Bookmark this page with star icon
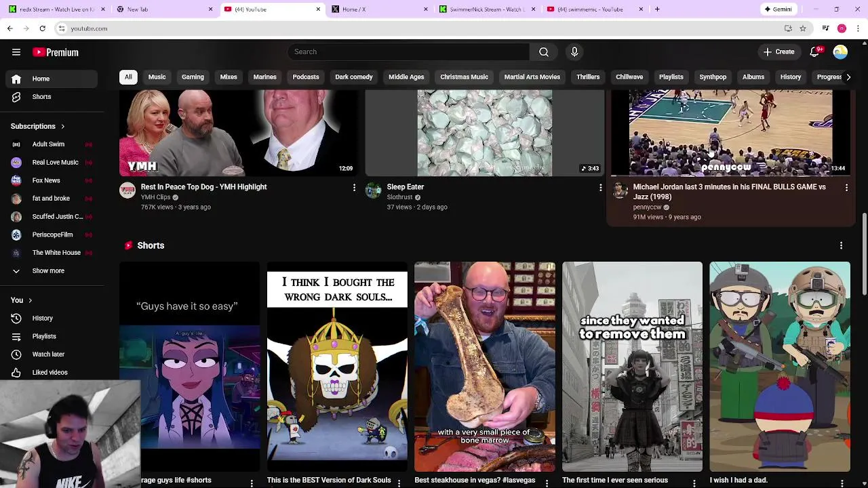This screenshot has width=868, height=488. click(x=803, y=28)
